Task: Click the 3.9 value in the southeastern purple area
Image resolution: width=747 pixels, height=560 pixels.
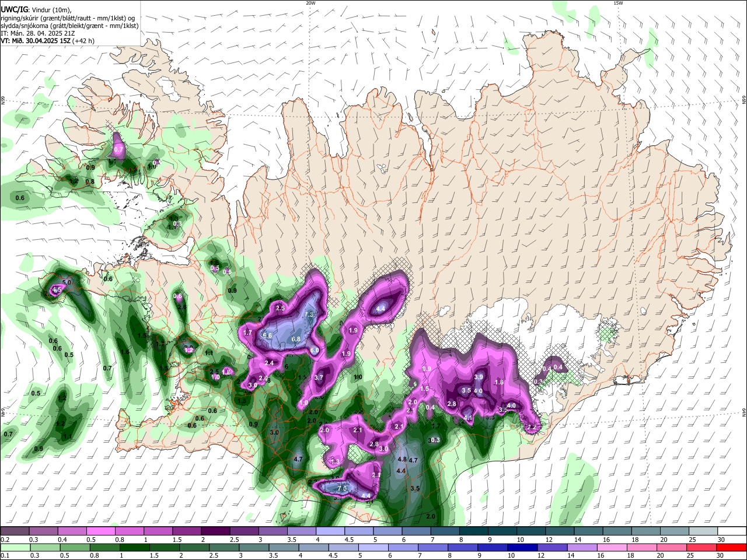Action: click(x=479, y=377)
